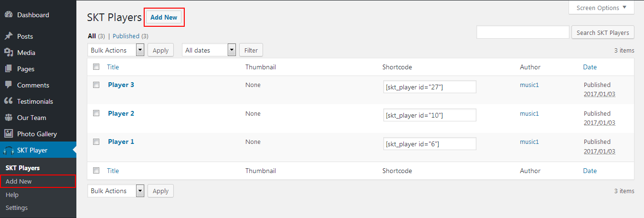Click the SKT Player headphones icon
644x218 pixels.
(8, 151)
